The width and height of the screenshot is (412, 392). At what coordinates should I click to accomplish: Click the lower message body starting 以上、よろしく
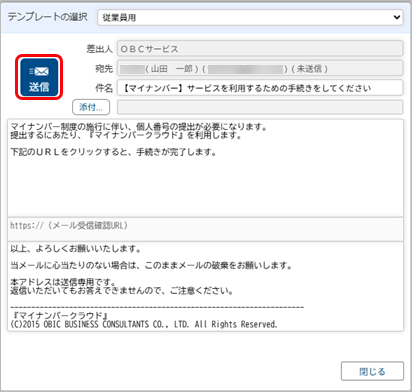tap(205, 286)
